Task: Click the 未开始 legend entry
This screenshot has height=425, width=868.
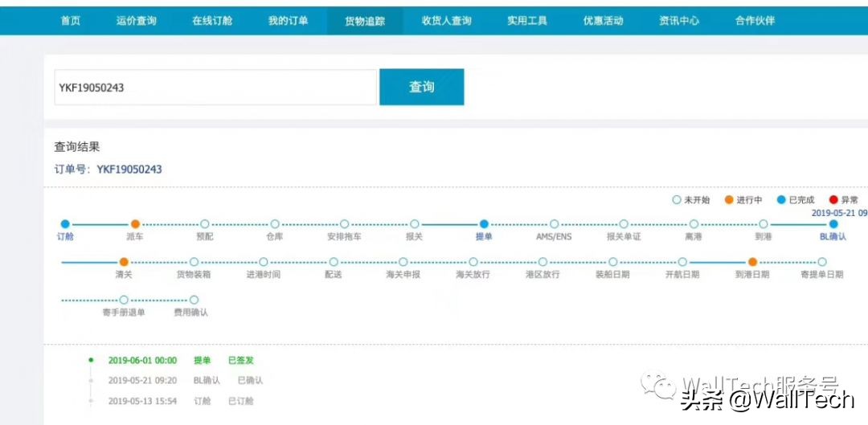Action: (x=691, y=200)
